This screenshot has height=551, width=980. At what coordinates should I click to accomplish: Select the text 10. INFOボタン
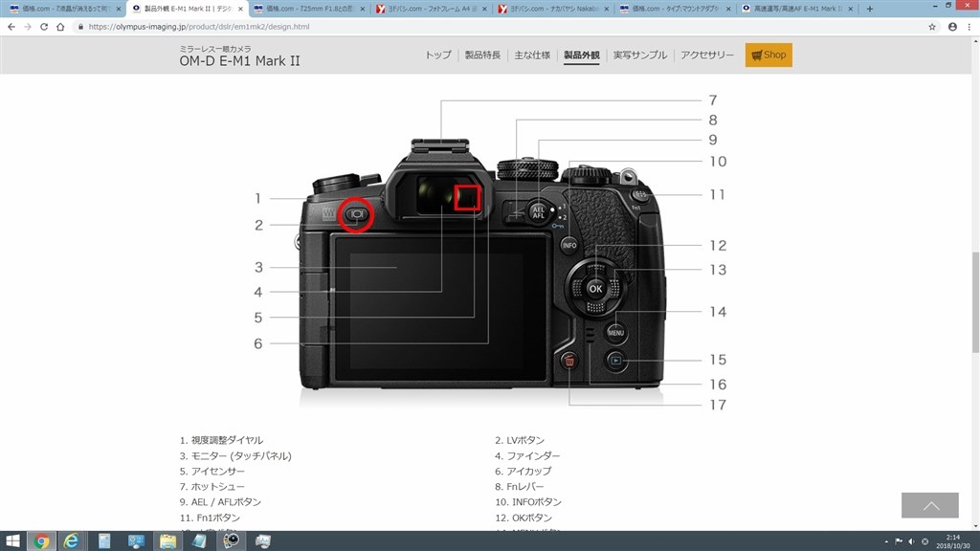pos(528,502)
